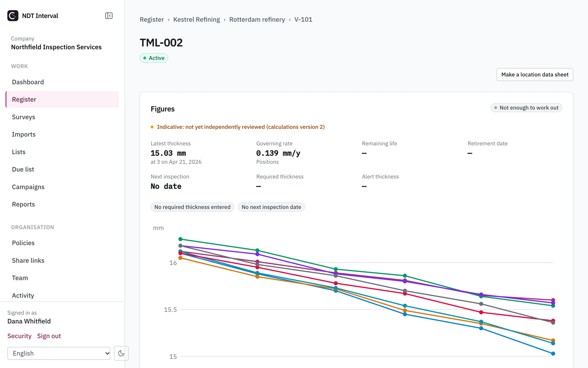Click the TML-002 page heading
Image resolution: width=588 pixels, height=368 pixels.
[x=161, y=43]
